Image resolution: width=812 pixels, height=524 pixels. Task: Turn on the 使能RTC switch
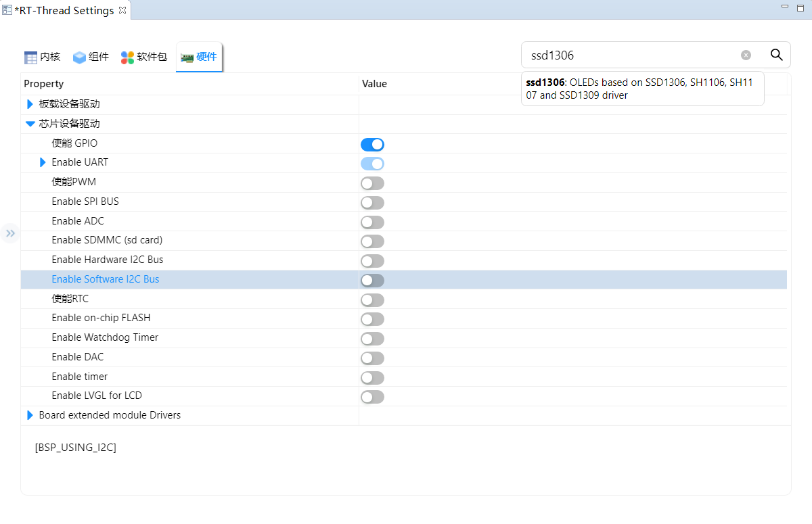[x=372, y=300]
